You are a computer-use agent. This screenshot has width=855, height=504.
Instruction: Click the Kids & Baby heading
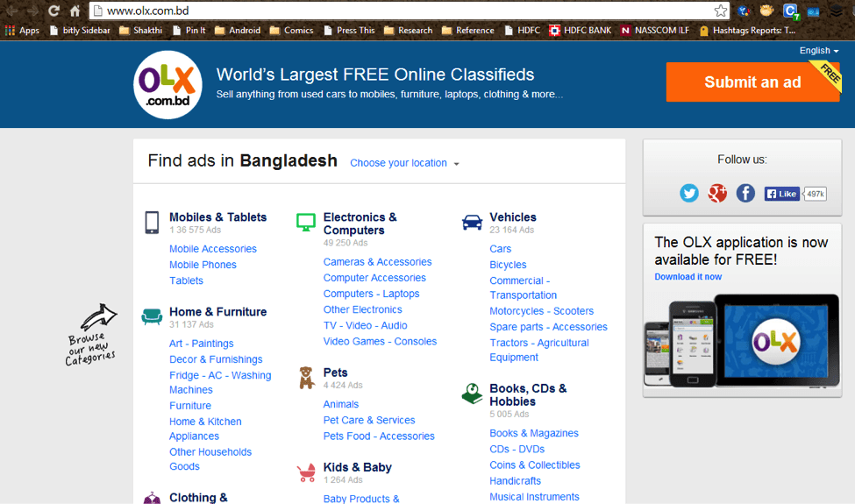357,467
